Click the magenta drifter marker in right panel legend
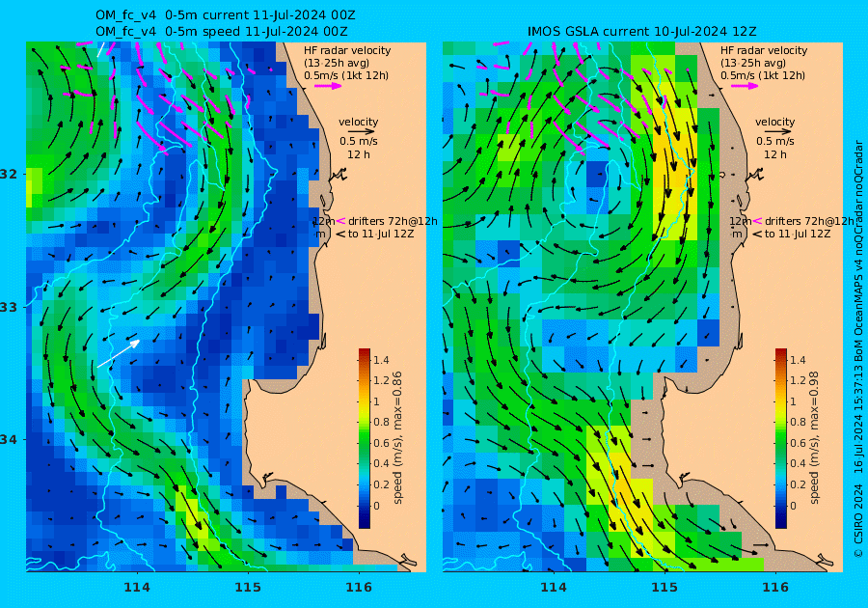The height and width of the screenshot is (608, 868). 757,221
